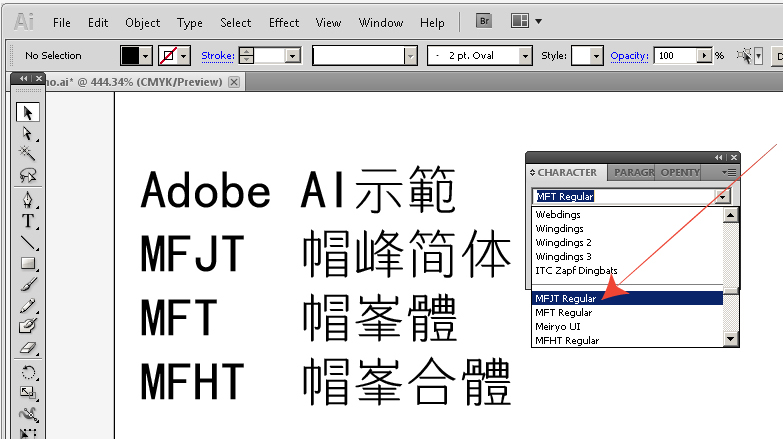This screenshot has height=439, width=783.
Task: Click the font list scroll down arrow
Action: [x=731, y=340]
